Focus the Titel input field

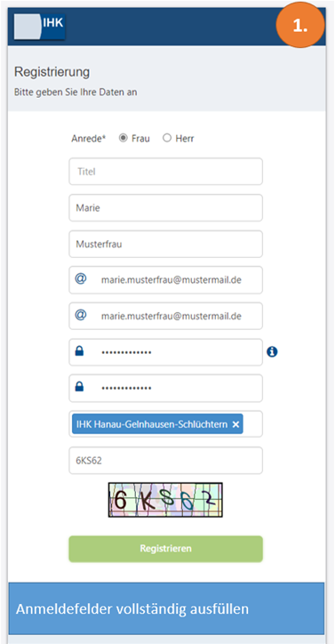coord(165,172)
